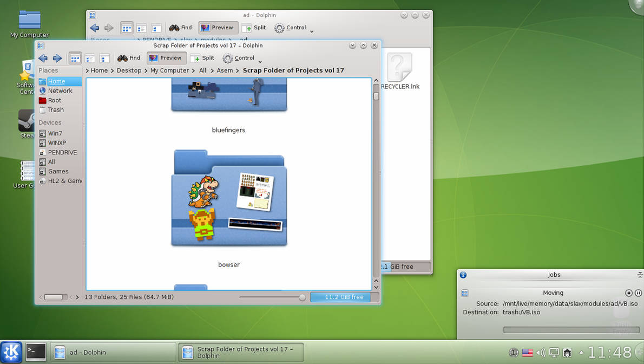
Task: Expand the arrow before Home in breadcrumb
Action: click(x=87, y=71)
